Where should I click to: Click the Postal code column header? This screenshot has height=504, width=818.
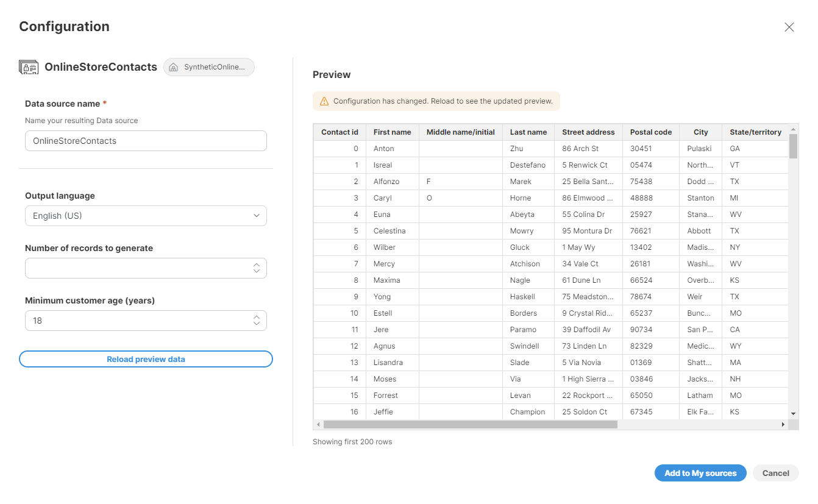coord(650,132)
